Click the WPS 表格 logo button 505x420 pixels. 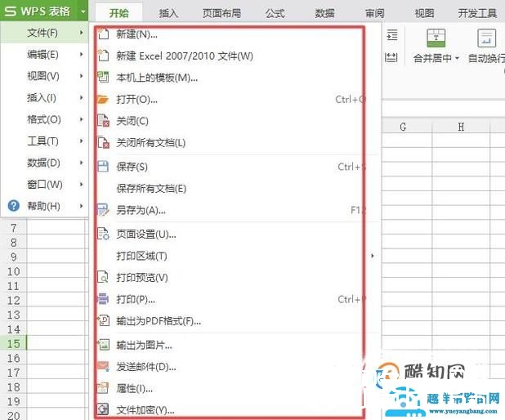click(38, 11)
